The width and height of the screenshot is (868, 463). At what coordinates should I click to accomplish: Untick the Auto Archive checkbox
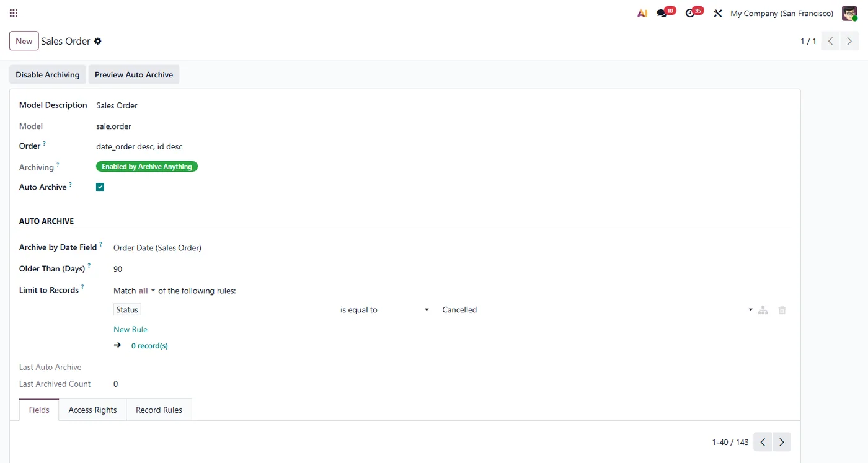pyautogui.click(x=100, y=187)
